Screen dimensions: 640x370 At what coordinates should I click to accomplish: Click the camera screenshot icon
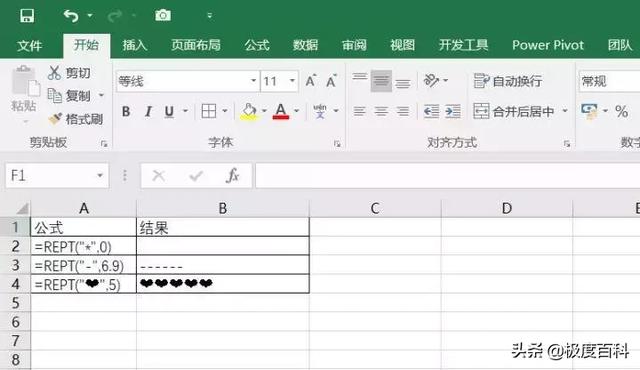point(162,16)
